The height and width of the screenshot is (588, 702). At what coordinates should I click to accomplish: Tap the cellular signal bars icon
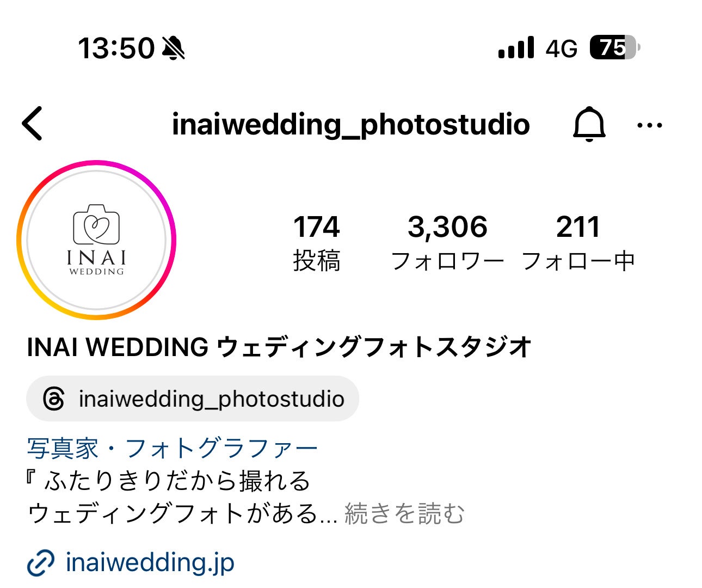tap(516, 48)
